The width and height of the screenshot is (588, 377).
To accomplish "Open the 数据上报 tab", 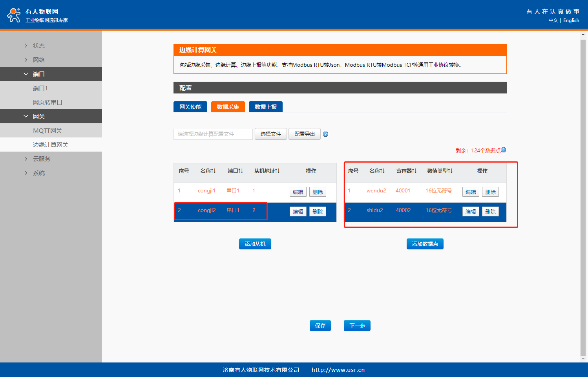I will tap(266, 107).
